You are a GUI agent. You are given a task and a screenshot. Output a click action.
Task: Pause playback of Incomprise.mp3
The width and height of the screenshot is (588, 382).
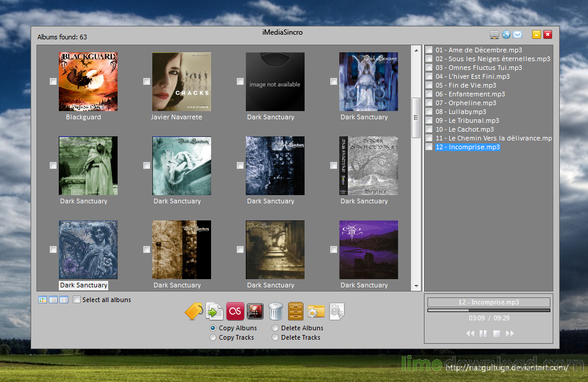pyautogui.click(x=483, y=333)
